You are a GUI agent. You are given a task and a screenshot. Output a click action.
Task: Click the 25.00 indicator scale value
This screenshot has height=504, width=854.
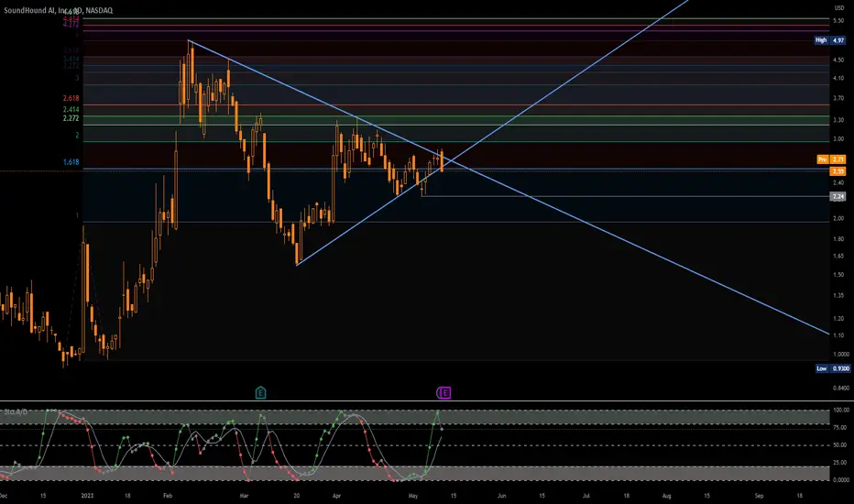(840, 463)
